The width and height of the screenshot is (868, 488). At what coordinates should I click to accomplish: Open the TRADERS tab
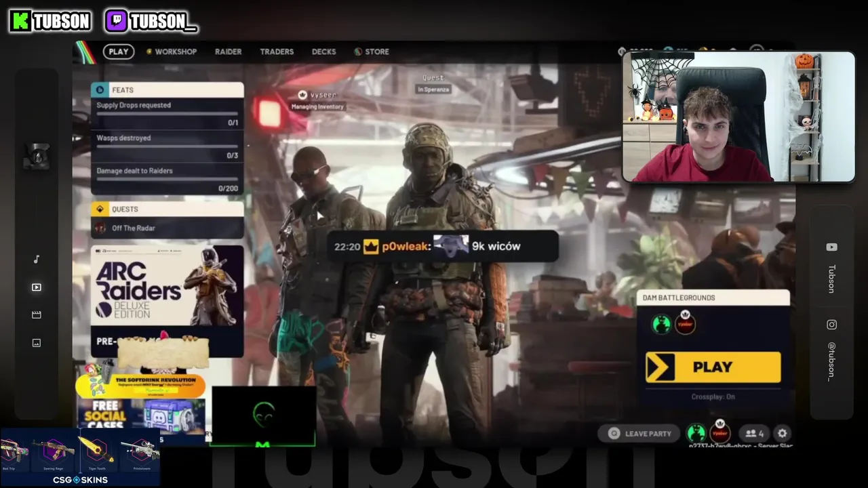[277, 52]
